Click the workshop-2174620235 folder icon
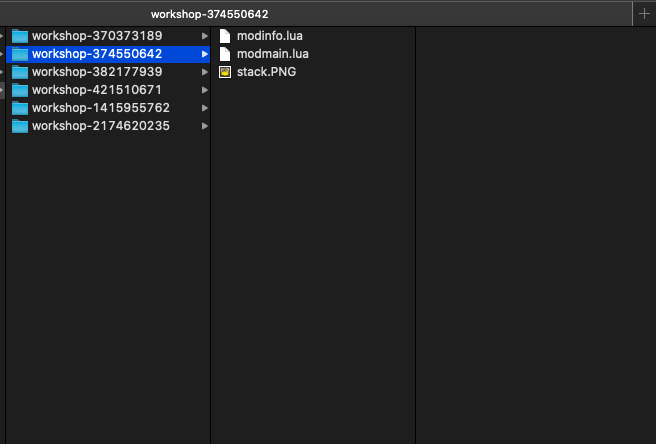This screenshot has height=444, width=656. (20, 126)
